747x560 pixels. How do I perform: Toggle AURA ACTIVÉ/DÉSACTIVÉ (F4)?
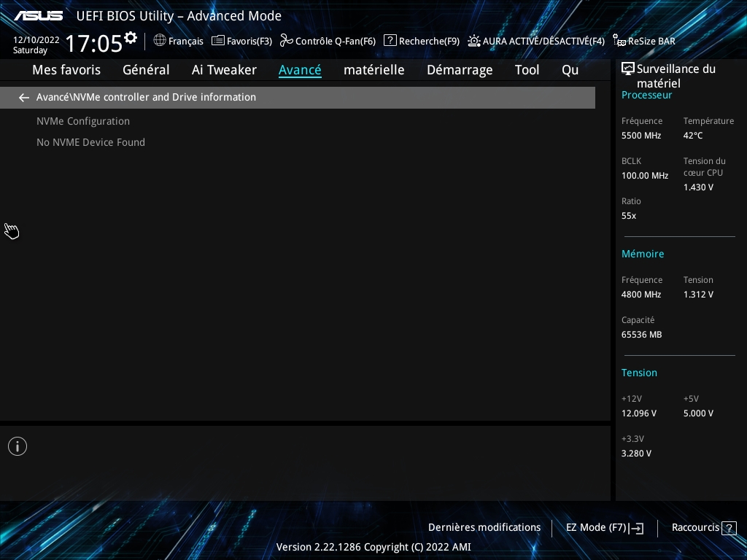[x=543, y=42]
